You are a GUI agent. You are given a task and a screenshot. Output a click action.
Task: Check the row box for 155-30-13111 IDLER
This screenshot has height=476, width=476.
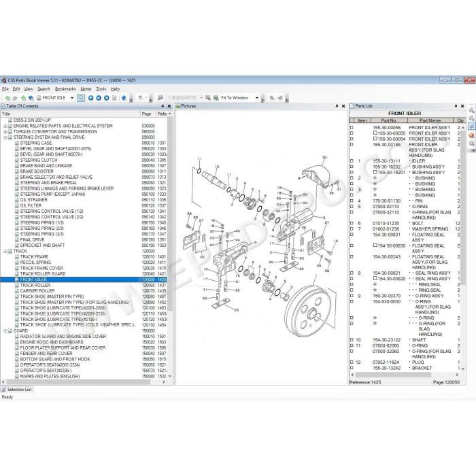click(352, 161)
